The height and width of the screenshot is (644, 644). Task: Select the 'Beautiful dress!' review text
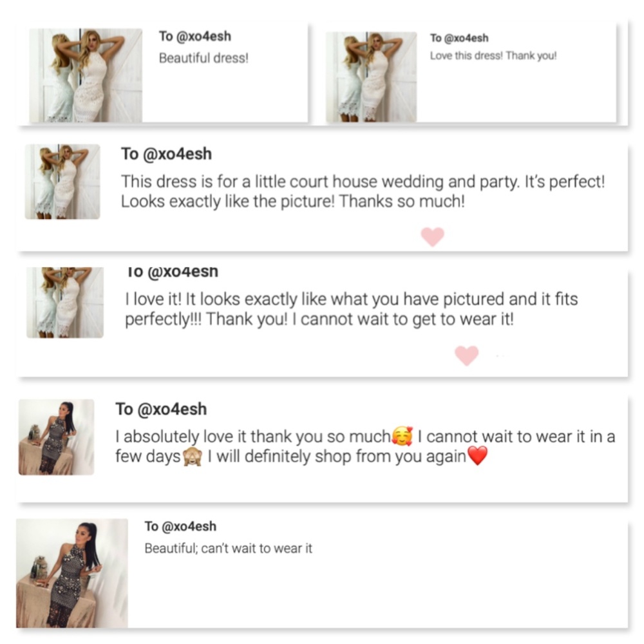204,58
